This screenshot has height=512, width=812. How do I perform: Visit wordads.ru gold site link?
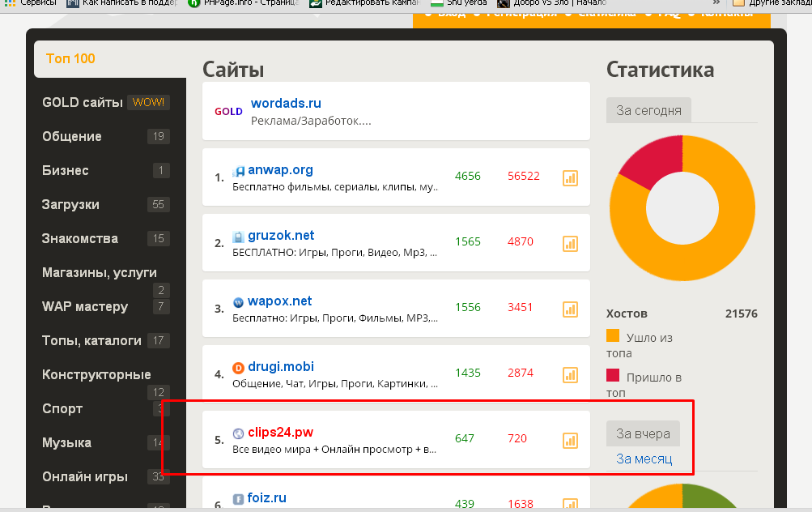(x=286, y=103)
